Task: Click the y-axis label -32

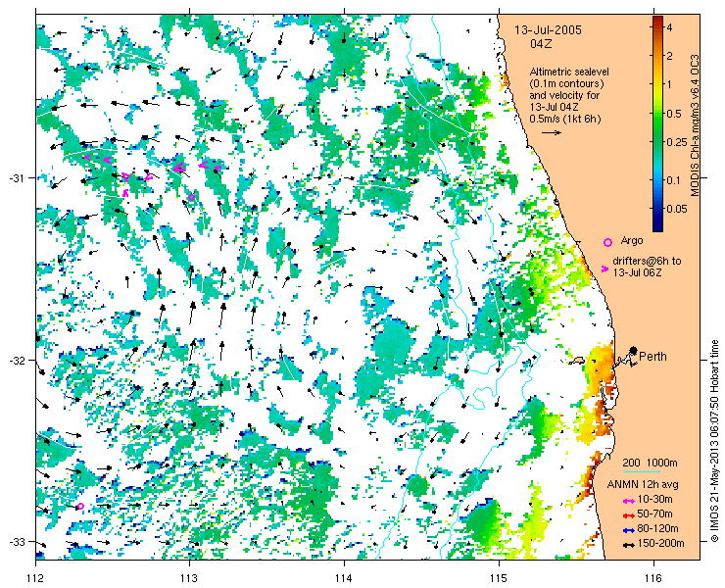Action: [17, 360]
